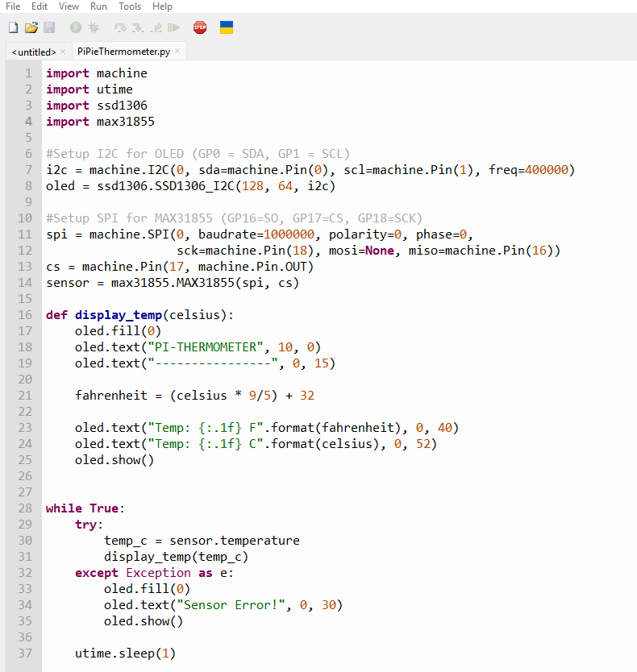Image resolution: width=637 pixels, height=672 pixels.
Task: Click on "import machine" on line 1
Action: (x=97, y=73)
